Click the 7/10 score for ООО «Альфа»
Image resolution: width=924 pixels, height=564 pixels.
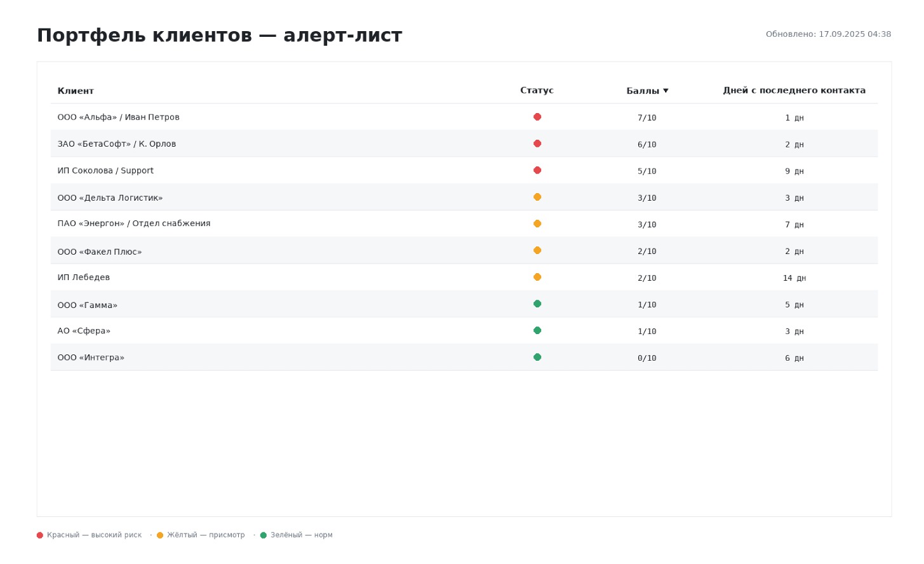click(646, 117)
